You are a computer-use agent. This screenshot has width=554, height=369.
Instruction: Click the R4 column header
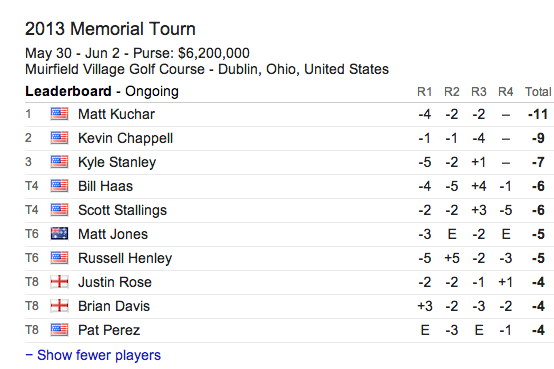point(506,92)
